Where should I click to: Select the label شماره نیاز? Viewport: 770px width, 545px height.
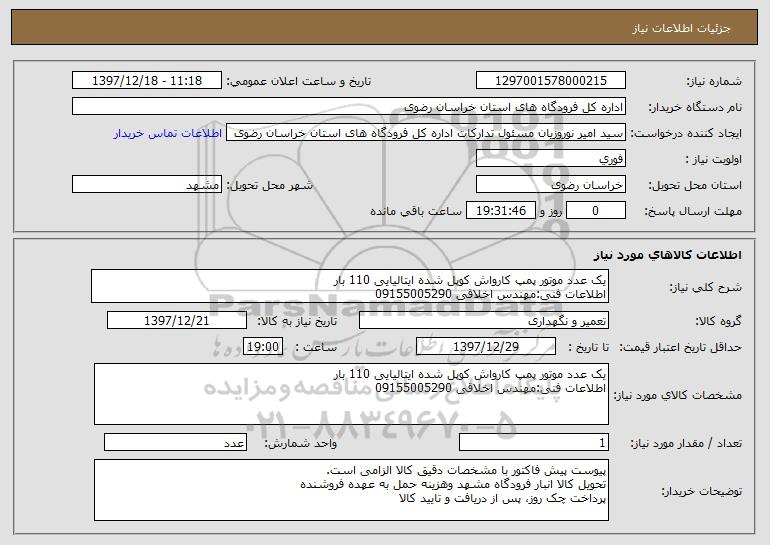(714, 81)
